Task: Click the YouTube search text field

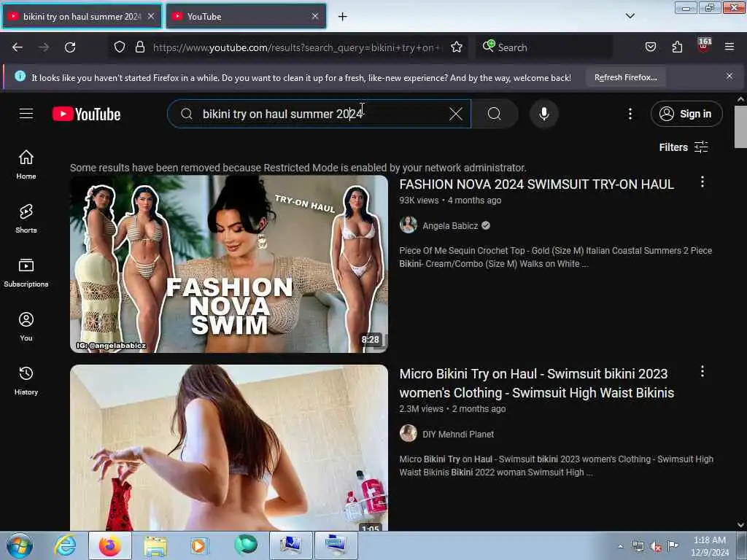Action: pyautogui.click(x=320, y=114)
